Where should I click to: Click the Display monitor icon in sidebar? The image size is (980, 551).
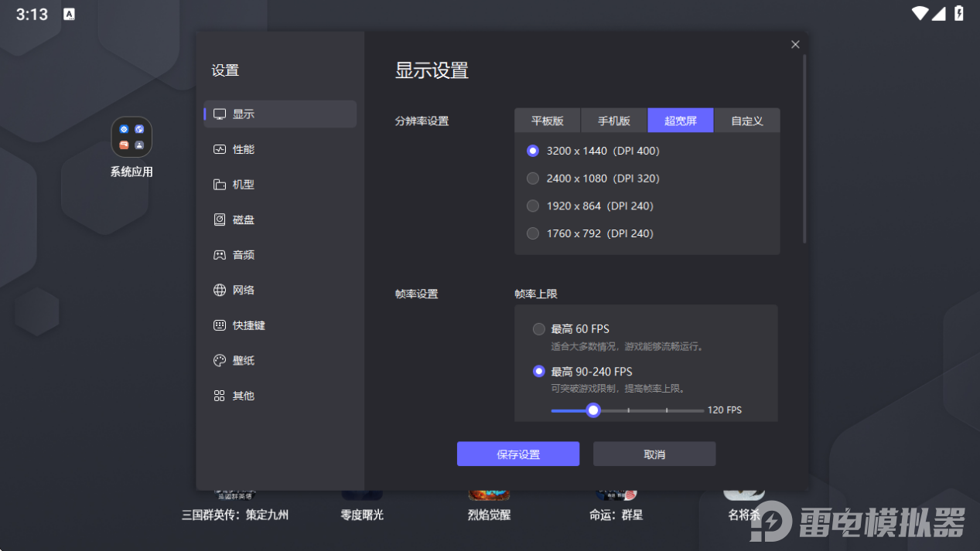(x=220, y=114)
